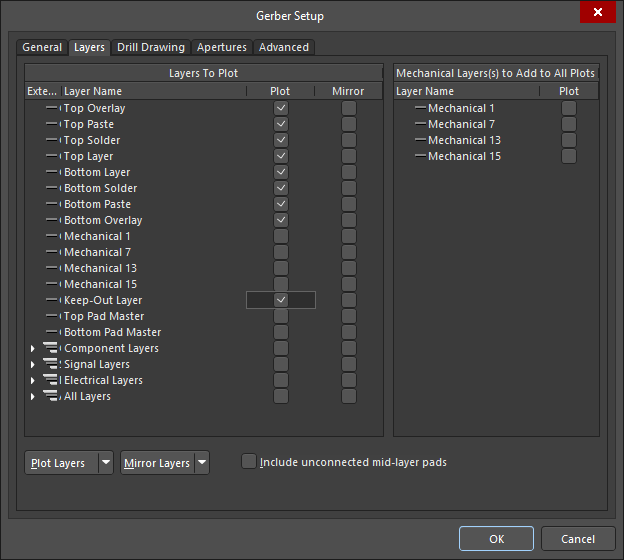The image size is (624, 560).
Task: Click the All Layers stack icon
Action: 51,396
